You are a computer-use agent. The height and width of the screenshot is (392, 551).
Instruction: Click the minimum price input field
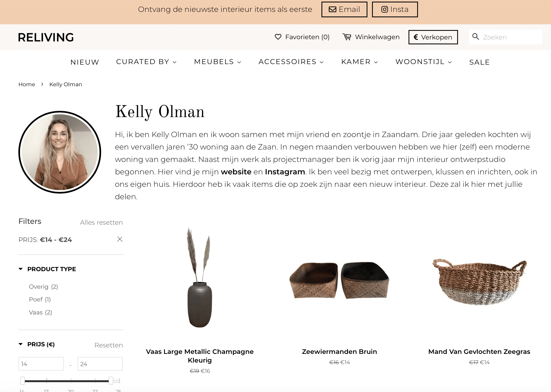click(x=41, y=364)
